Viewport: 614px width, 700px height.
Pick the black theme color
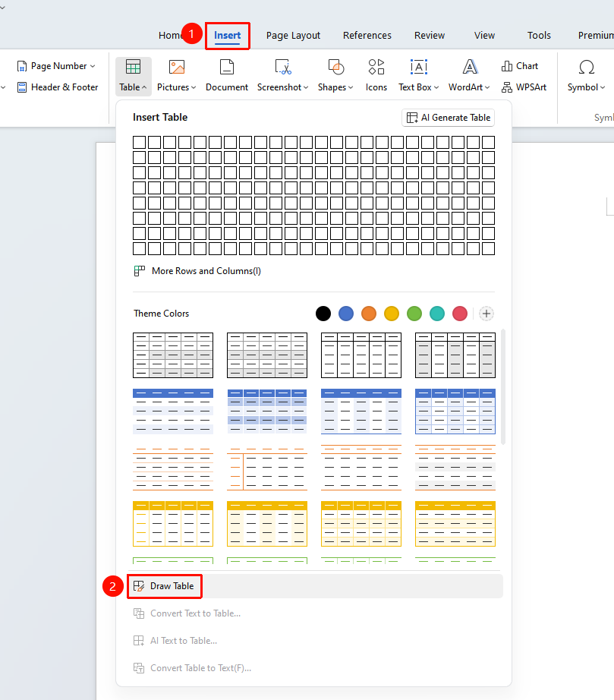pyautogui.click(x=323, y=314)
